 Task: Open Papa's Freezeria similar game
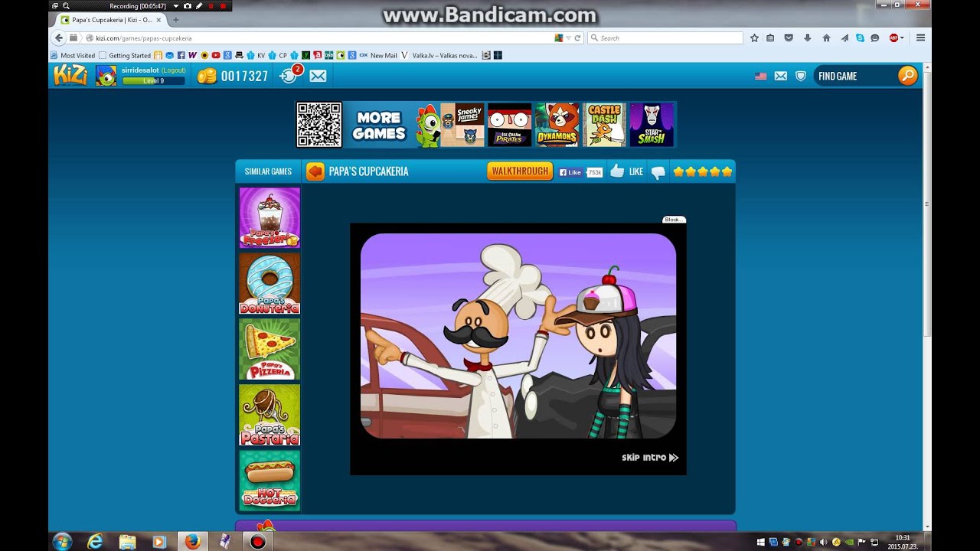coord(269,218)
